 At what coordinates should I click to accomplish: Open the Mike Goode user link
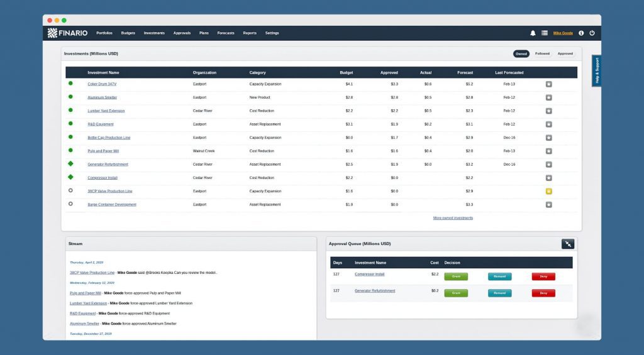(563, 33)
